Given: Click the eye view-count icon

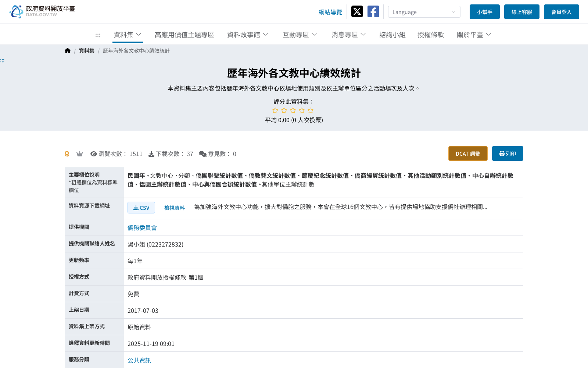Looking at the screenshot, I should 94,154.
